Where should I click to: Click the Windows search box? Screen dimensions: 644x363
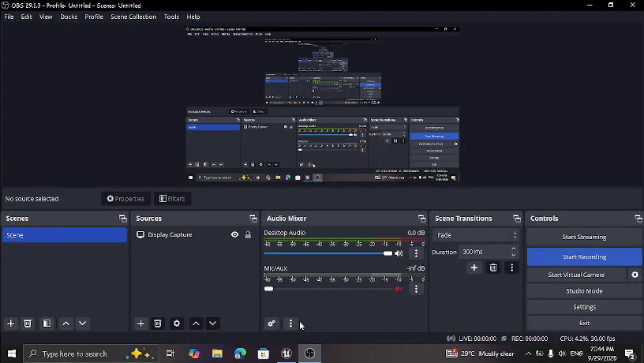(90, 354)
